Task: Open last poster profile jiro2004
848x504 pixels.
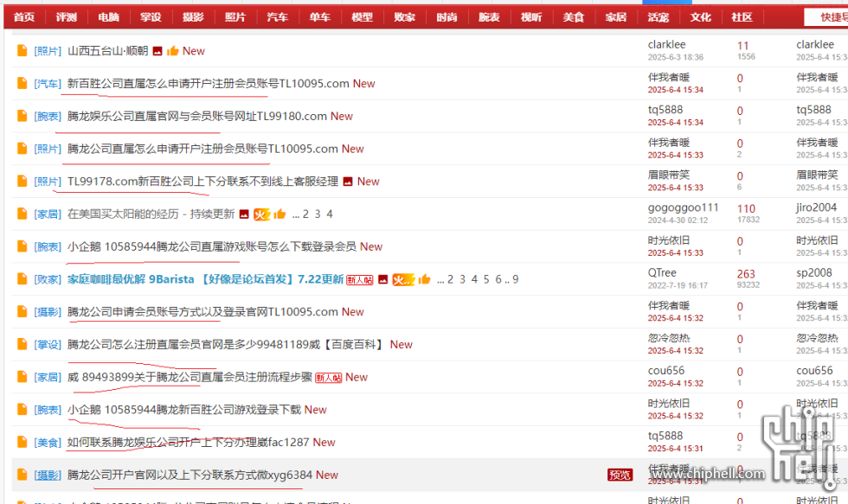Action: 816,207
